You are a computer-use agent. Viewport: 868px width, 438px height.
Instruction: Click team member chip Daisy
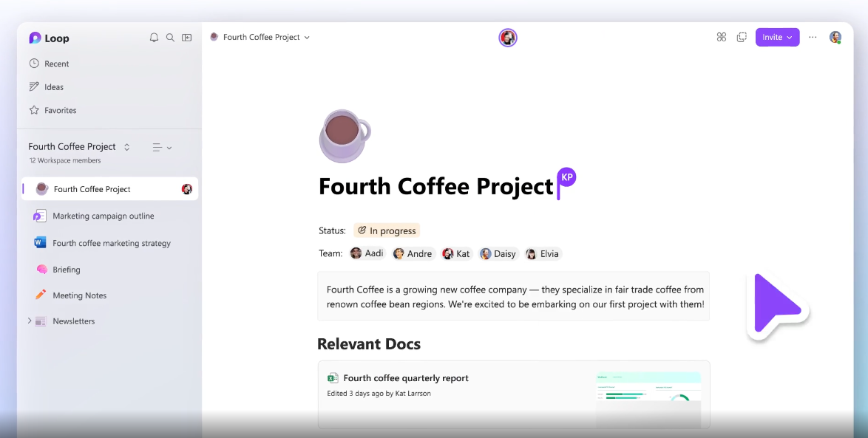tap(498, 254)
